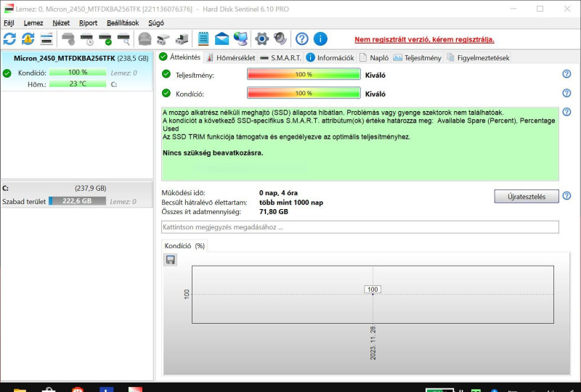Open the Lemez menu

tap(33, 23)
